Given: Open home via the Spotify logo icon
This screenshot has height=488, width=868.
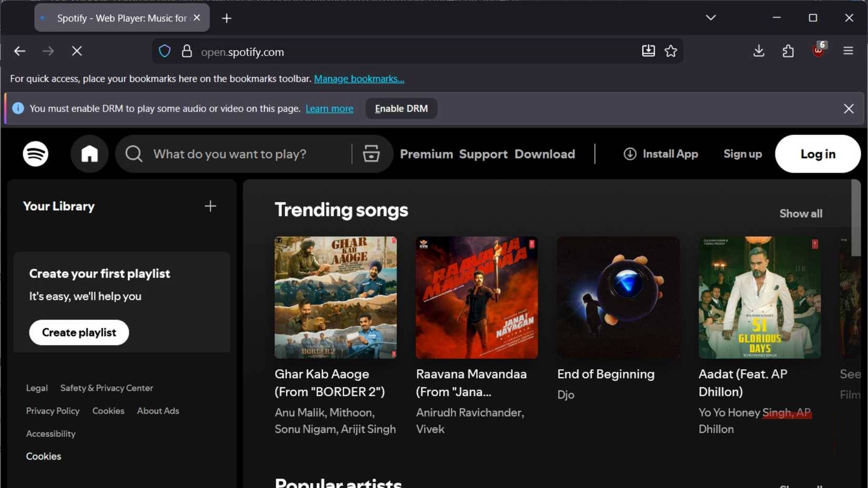Looking at the screenshot, I should 35,154.
